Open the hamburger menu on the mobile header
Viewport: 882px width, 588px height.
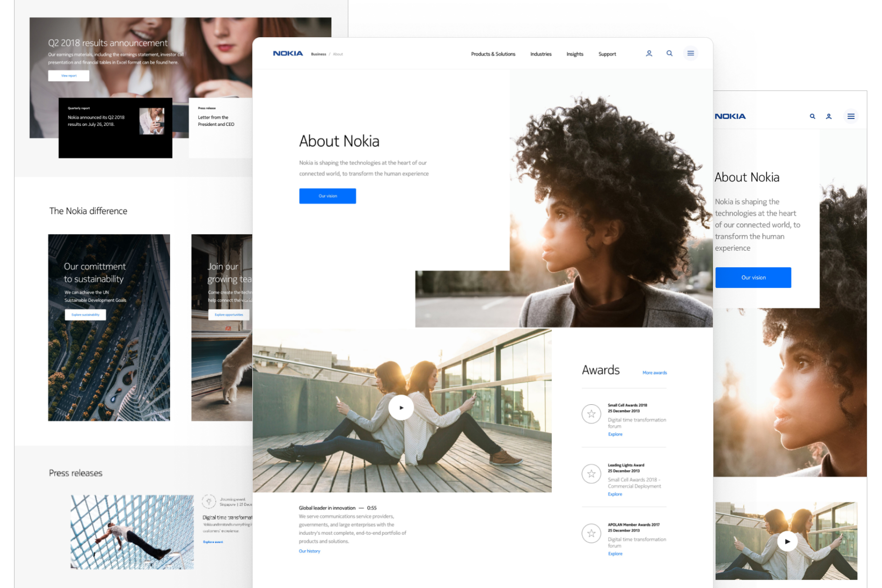pyautogui.click(x=851, y=116)
